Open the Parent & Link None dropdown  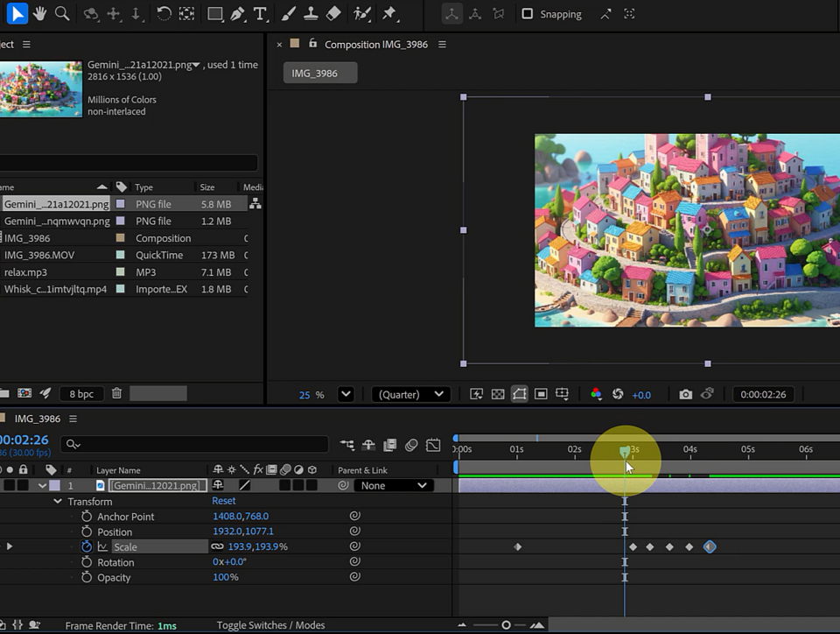pos(394,485)
